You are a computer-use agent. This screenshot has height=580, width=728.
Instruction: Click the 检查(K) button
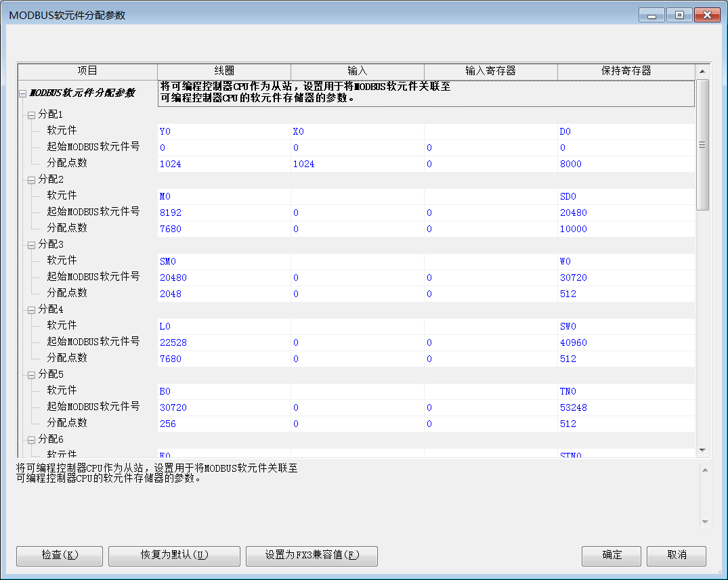coord(60,556)
